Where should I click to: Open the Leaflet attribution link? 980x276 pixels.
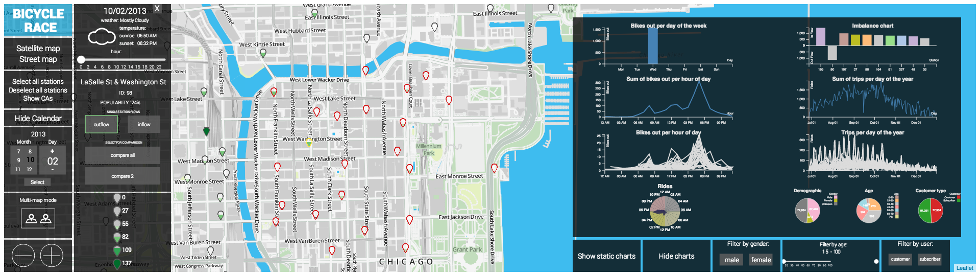(965, 268)
